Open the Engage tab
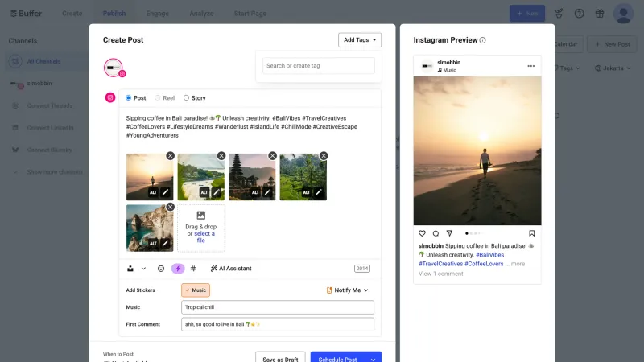 coord(157,14)
